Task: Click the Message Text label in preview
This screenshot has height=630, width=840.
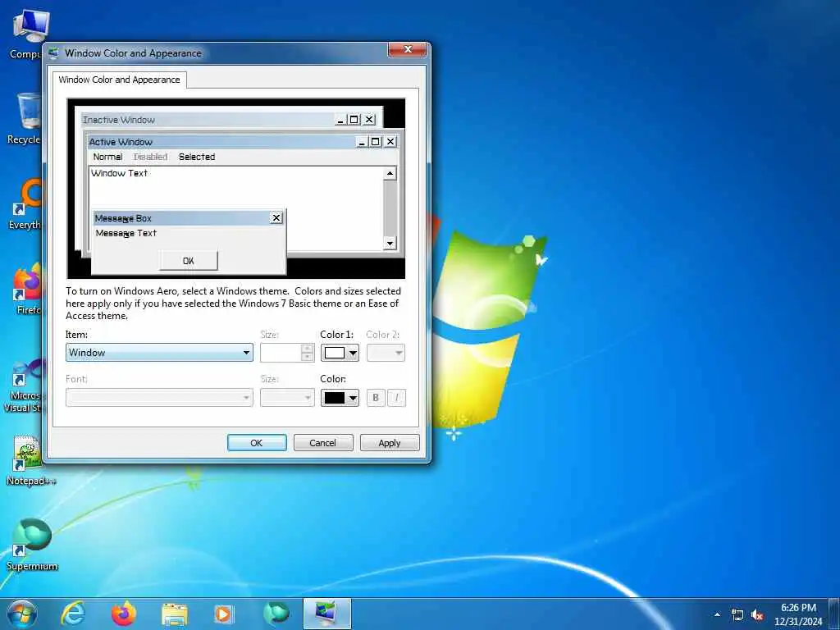Action: tap(126, 233)
